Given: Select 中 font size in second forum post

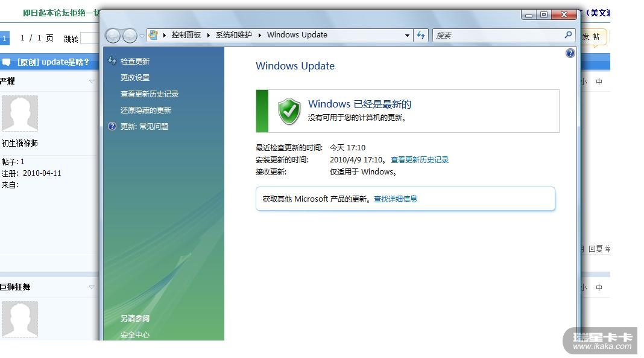Looking at the screenshot, I should click(599, 288).
